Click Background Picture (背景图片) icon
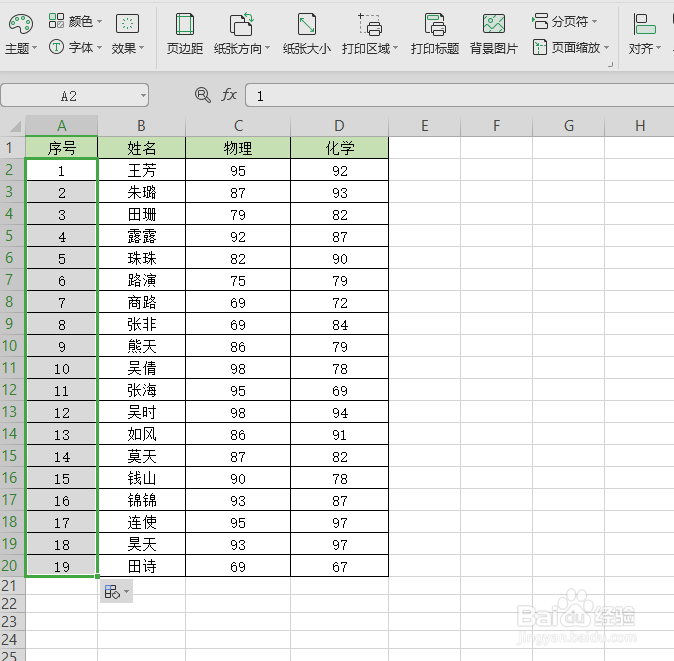Image resolution: width=674 pixels, height=661 pixels. point(494,24)
